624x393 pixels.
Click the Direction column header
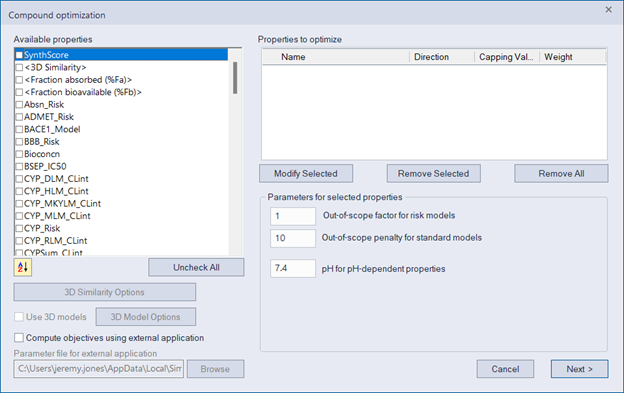click(x=442, y=57)
